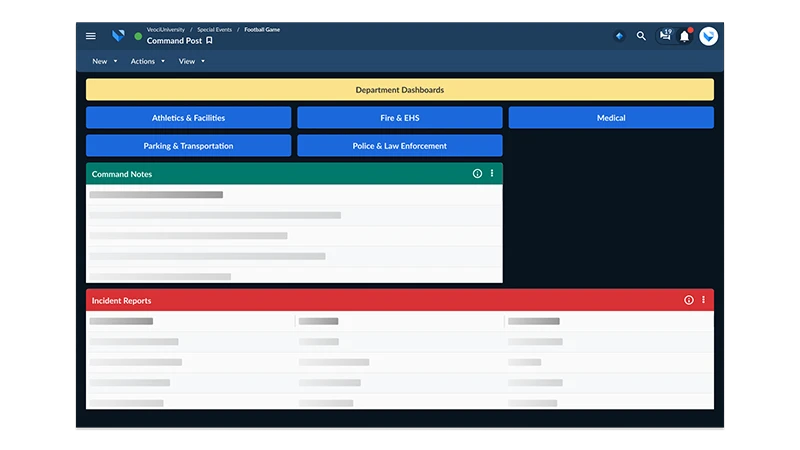Show info for Command Notes tile
800x450 pixels.
click(477, 173)
